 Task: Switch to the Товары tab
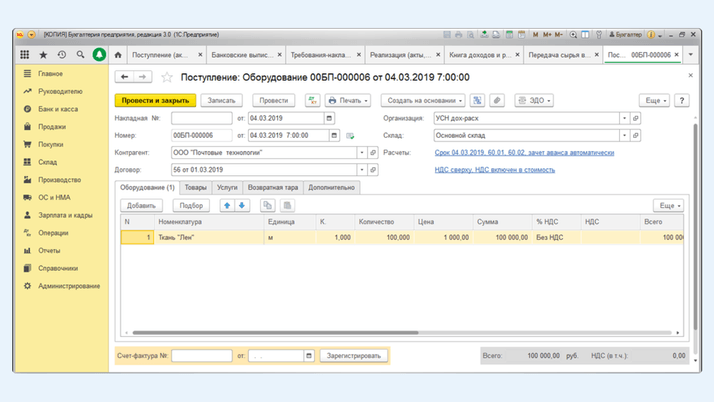(x=196, y=188)
